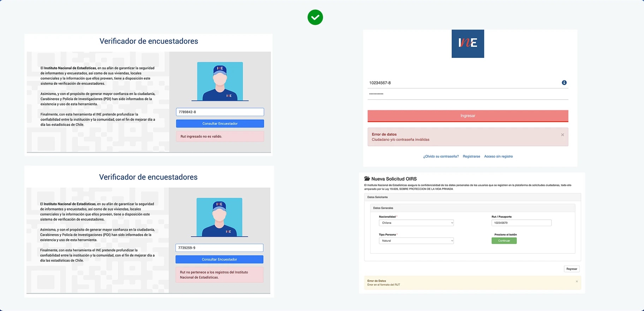Screen dimensions: 644x311
Task: Click the surveyor avatar above RUT 7789842-8
Action: [x=220, y=81]
